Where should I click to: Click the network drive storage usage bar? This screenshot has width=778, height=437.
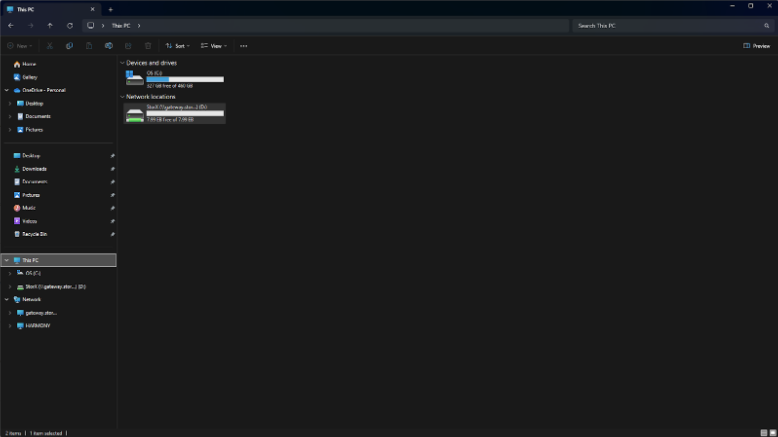pos(185,113)
